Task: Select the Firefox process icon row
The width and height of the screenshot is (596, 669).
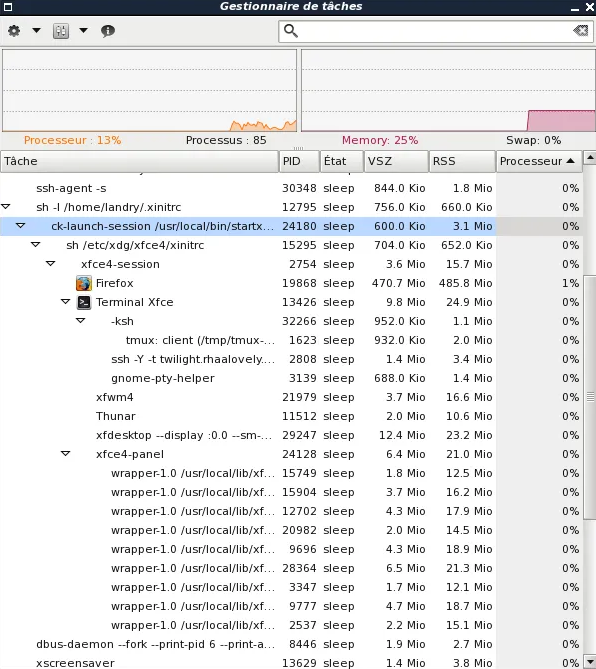Action: 84,283
